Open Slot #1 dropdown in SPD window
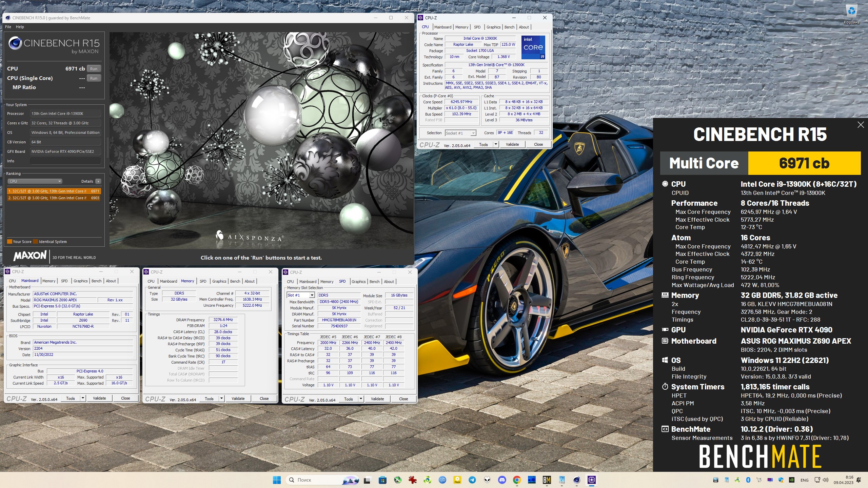868x488 pixels. click(x=300, y=295)
